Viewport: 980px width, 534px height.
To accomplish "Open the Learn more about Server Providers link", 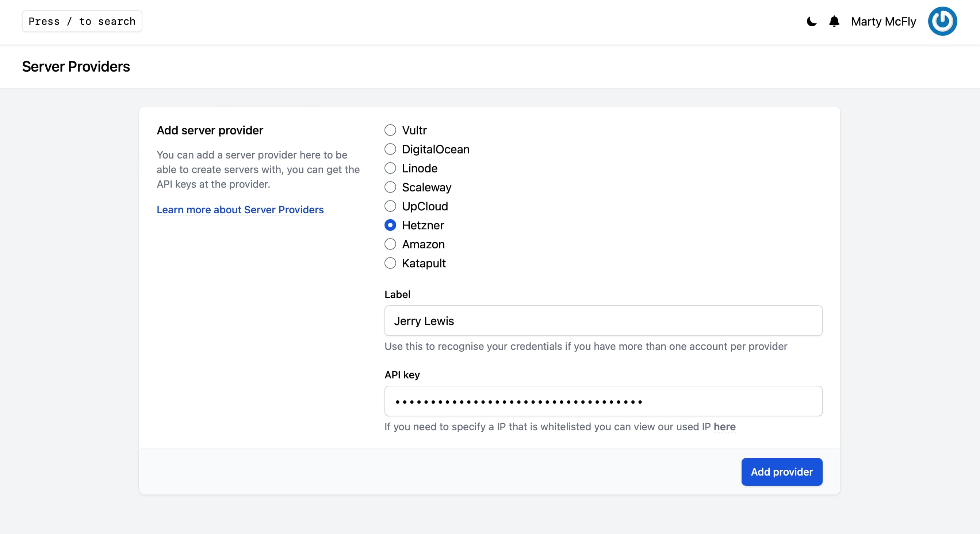I will pyautogui.click(x=240, y=209).
